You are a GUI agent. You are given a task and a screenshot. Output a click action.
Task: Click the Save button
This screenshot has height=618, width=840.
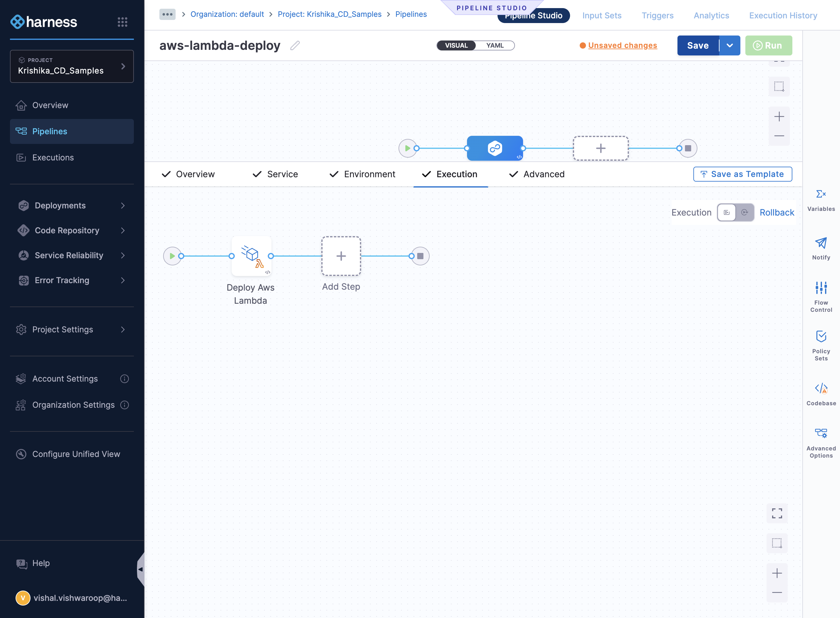(x=698, y=45)
